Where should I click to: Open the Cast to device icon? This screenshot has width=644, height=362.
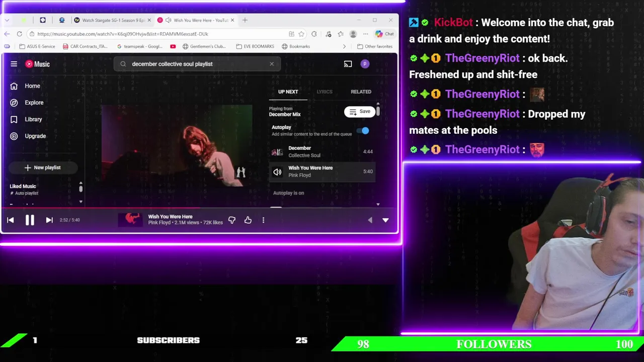[348, 64]
